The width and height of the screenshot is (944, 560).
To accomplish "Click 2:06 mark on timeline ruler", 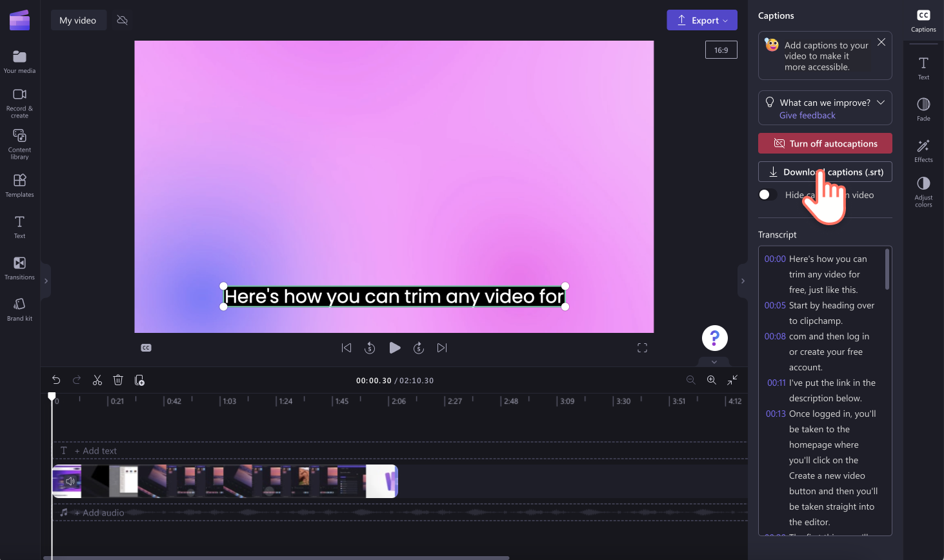I will [399, 401].
